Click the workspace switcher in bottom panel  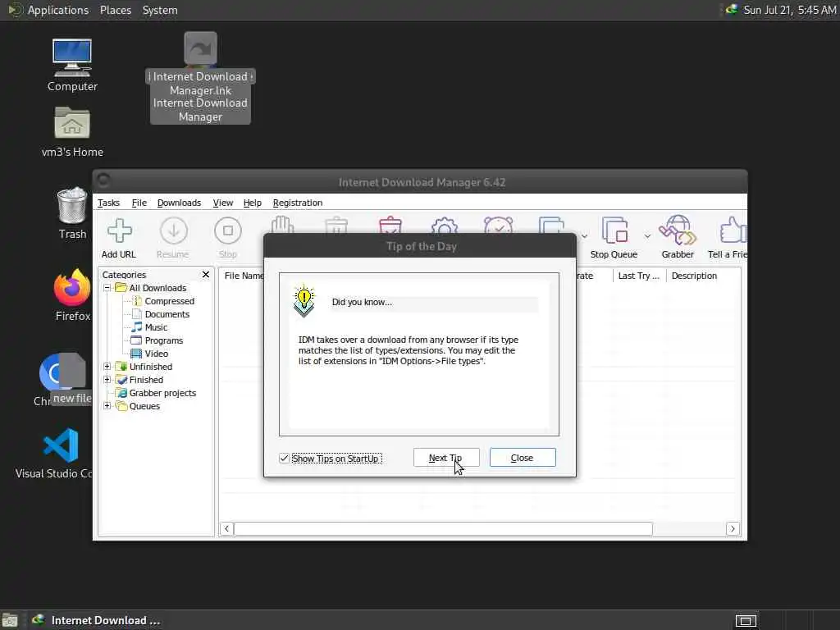coord(746,620)
